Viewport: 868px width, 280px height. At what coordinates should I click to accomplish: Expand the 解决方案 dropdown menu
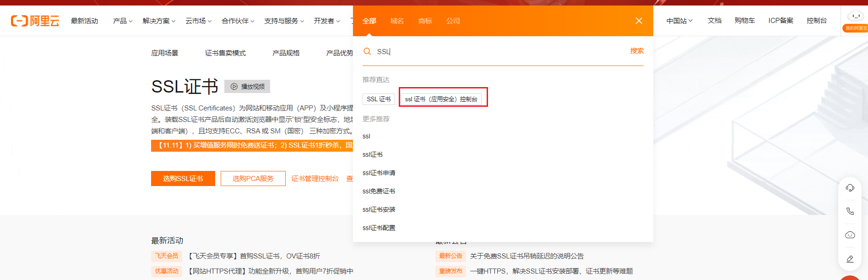(159, 21)
